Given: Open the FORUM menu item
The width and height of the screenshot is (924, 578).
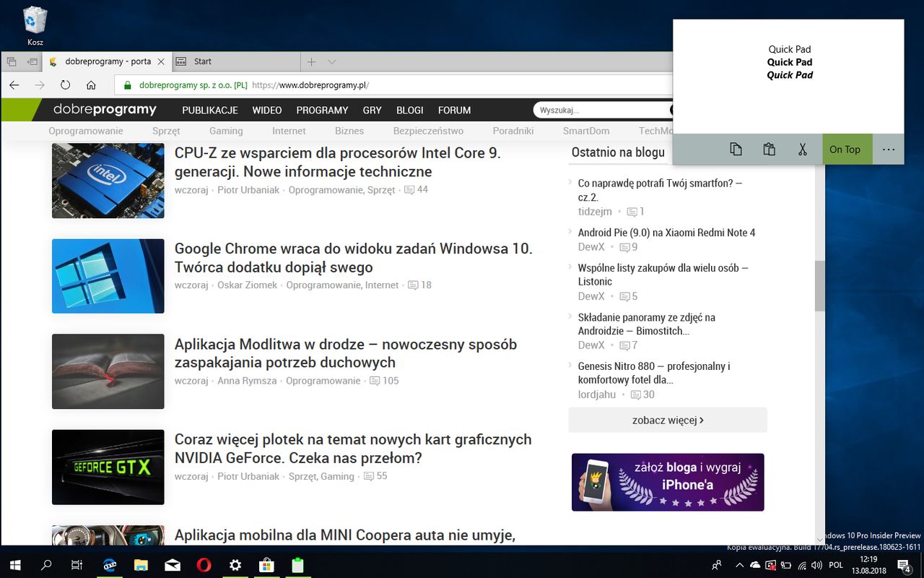Looking at the screenshot, I should 454,111.
